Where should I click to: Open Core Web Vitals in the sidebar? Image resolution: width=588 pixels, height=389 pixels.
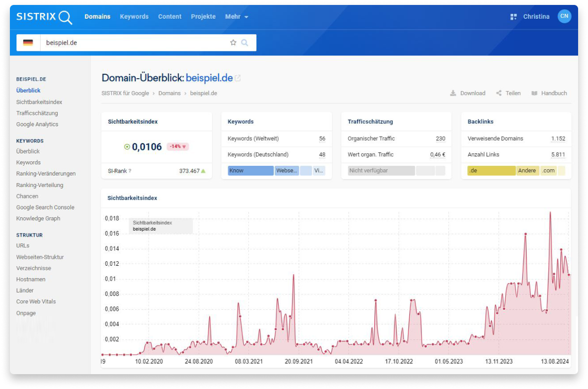tap(36, 302)
